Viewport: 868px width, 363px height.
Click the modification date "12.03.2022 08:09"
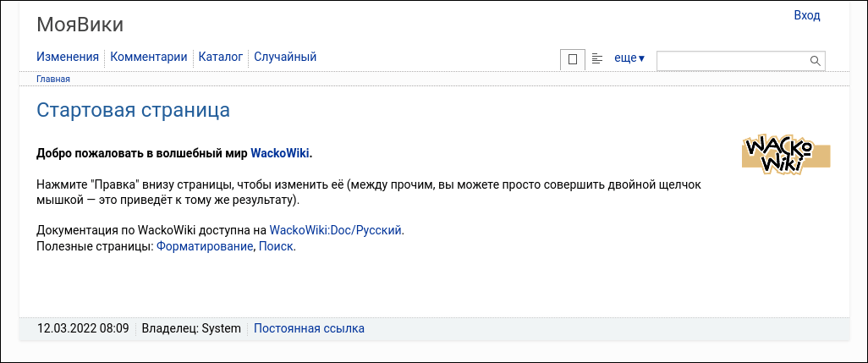point(83,328)
